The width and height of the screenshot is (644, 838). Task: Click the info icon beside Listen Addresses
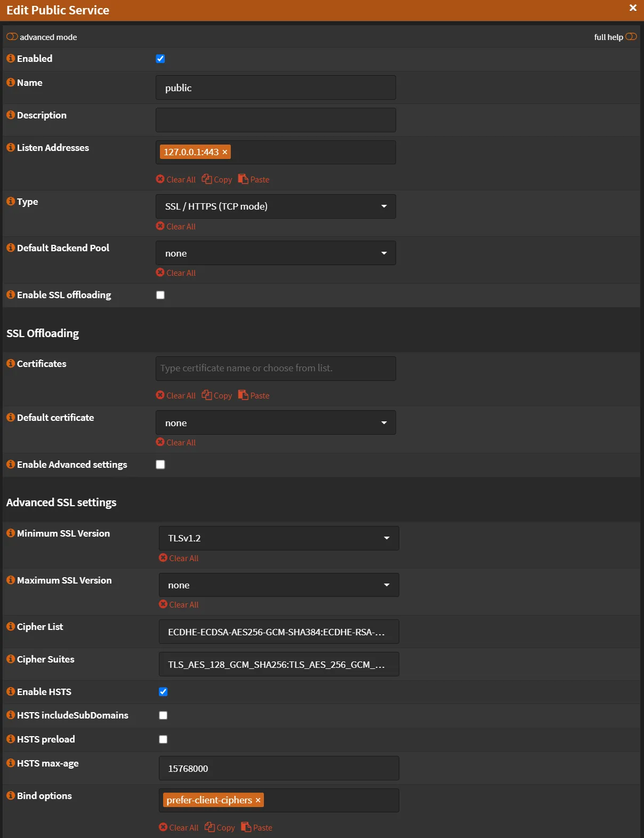click(11, 148)
